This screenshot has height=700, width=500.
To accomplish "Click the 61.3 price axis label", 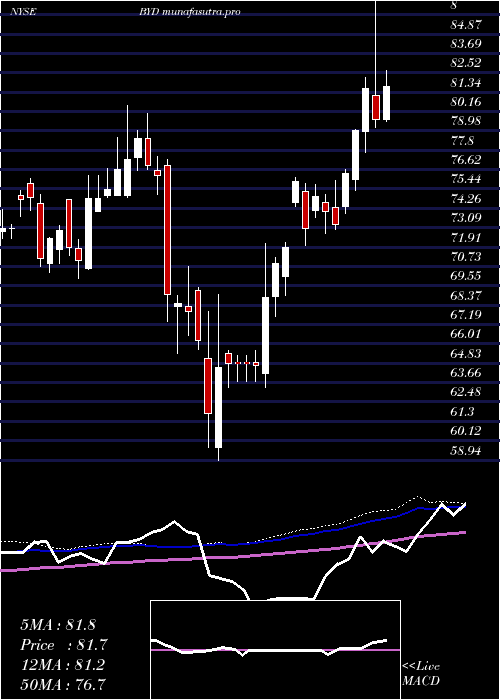I will click(462, 411).
